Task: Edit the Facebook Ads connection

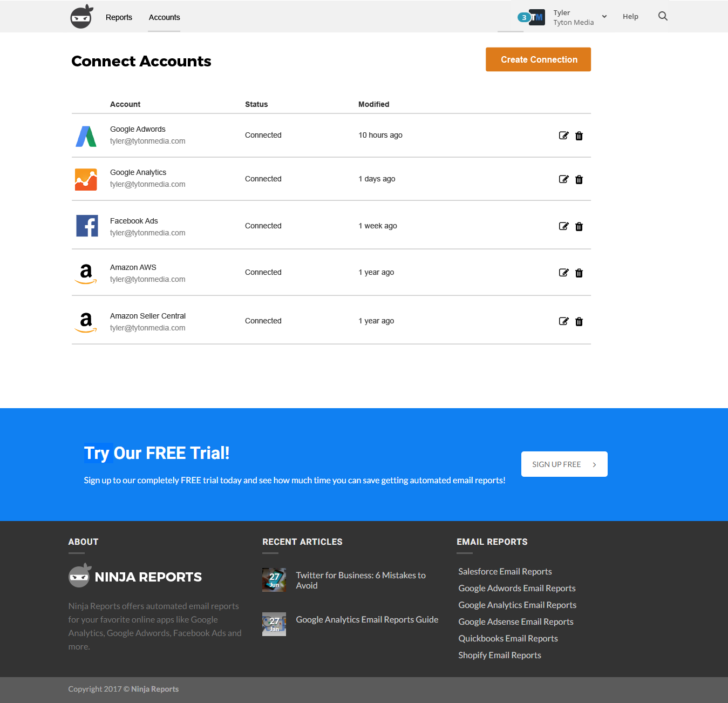Action: [564, 226]
